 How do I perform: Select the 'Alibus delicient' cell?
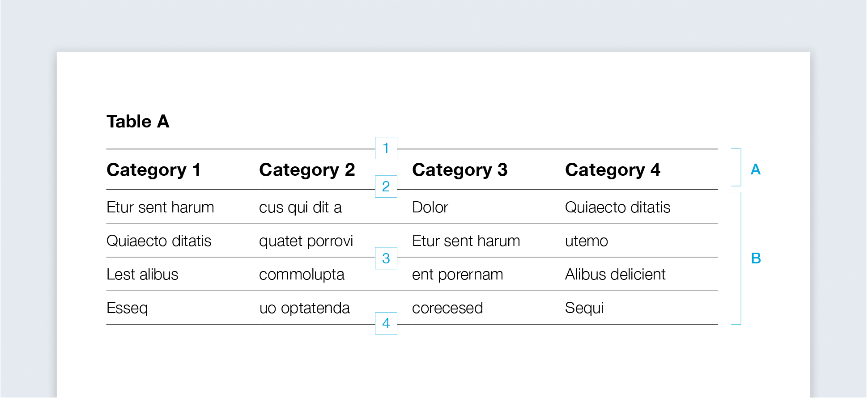615,275
